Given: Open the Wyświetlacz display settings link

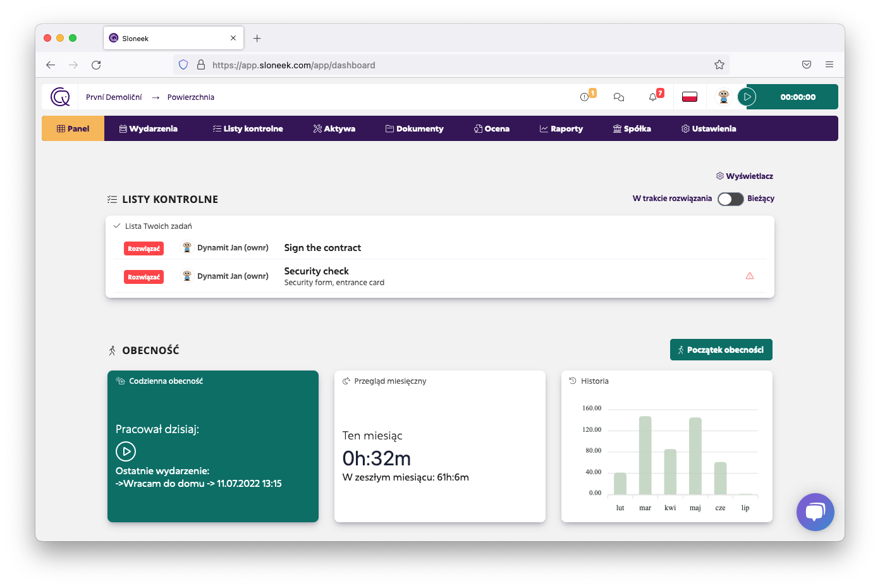Looking at the screenshot, I should [x=745, y=176].
